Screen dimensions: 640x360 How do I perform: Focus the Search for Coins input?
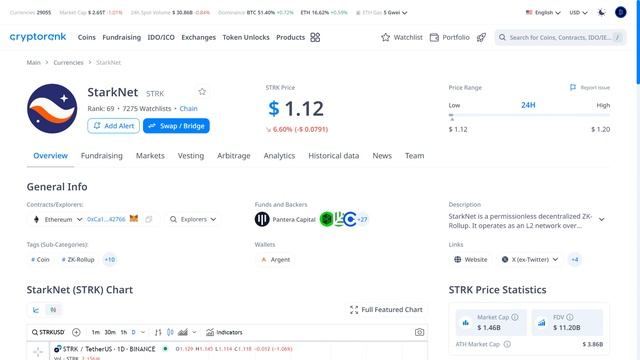pos(560,37)
